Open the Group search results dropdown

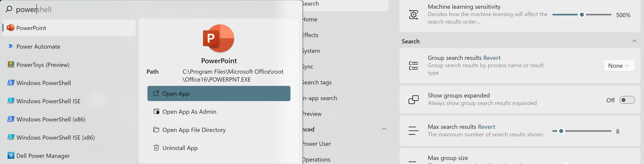(619, 65)
